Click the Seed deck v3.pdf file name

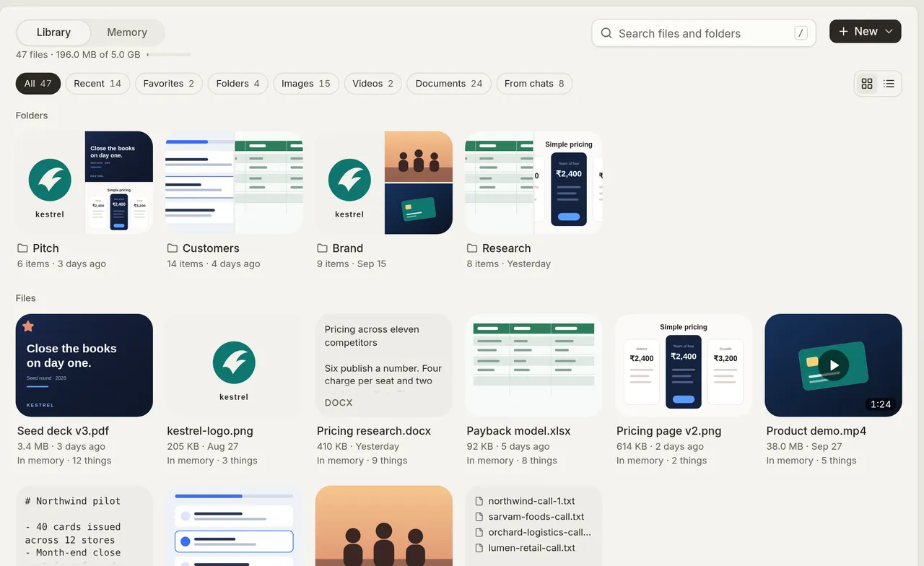pyautogui.click(x=63, y=431)
